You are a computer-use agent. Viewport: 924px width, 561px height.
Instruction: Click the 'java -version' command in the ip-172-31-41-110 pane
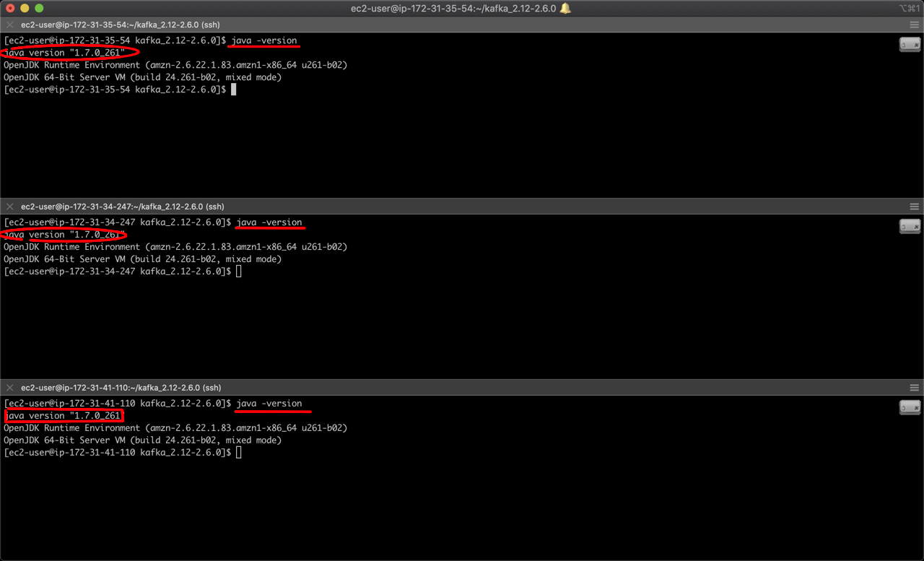[x=269, y=404]
